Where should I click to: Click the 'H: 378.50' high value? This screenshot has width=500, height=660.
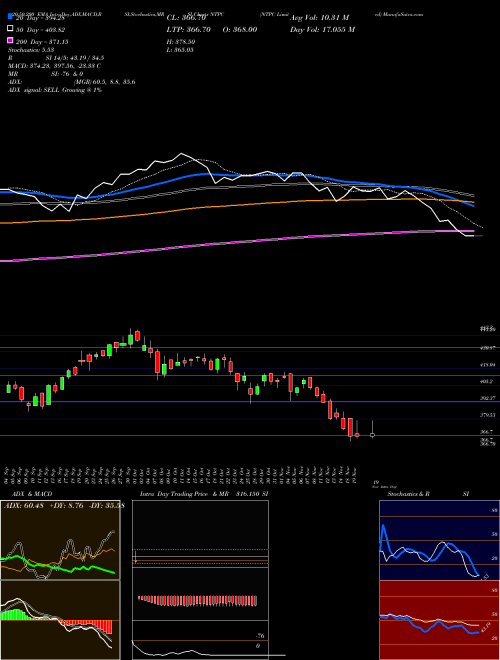pos(181,42)
